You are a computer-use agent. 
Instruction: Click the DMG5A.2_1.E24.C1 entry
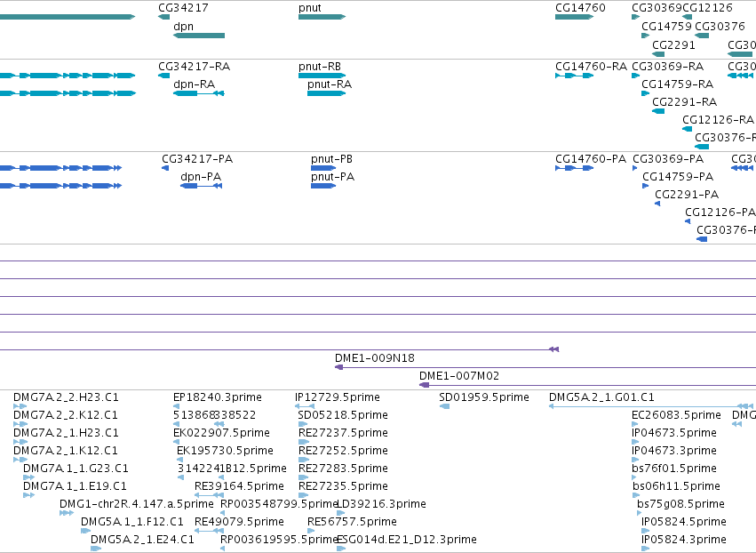(x=96, y=549)
